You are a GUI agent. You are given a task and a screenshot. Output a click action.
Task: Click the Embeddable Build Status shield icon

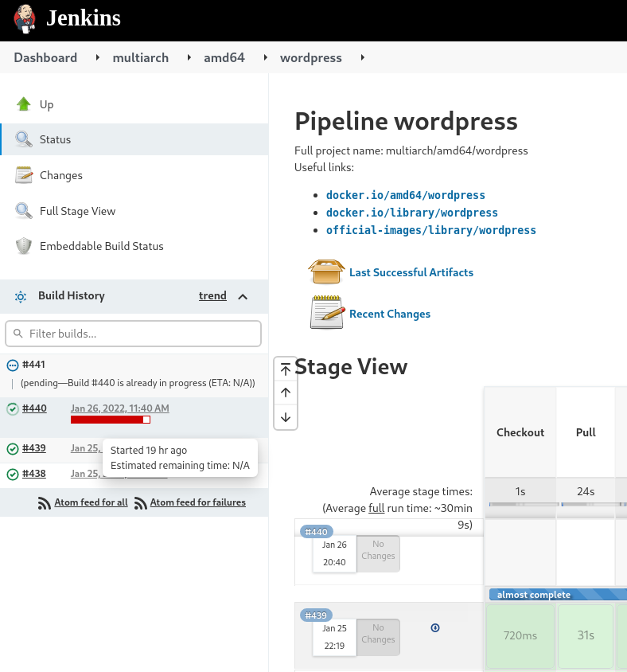(x=24, y=246)
